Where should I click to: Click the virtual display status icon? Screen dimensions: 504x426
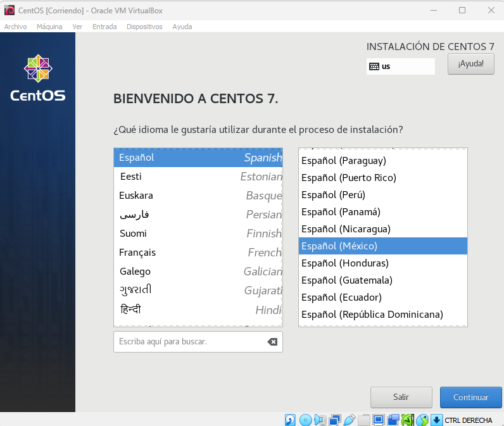click(x=379, y=420)
